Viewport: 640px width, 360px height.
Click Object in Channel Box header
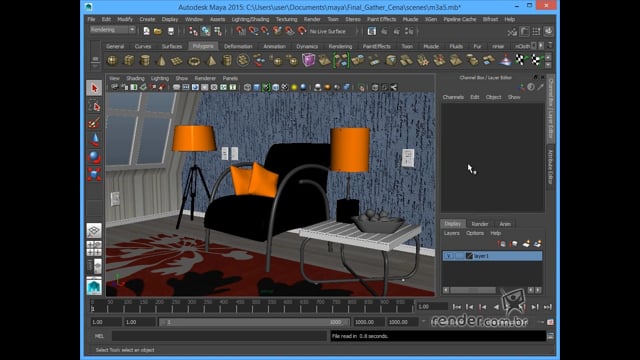point(493,97)
